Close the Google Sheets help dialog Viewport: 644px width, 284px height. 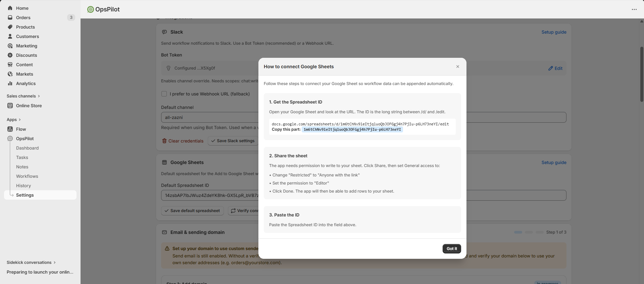point(457,67)
